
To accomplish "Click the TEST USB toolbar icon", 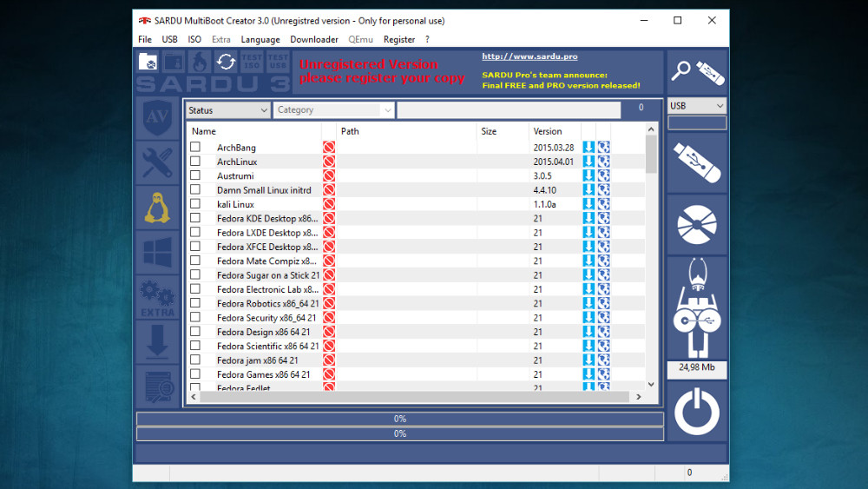I will pyautogui.click(x=278, y=62).
